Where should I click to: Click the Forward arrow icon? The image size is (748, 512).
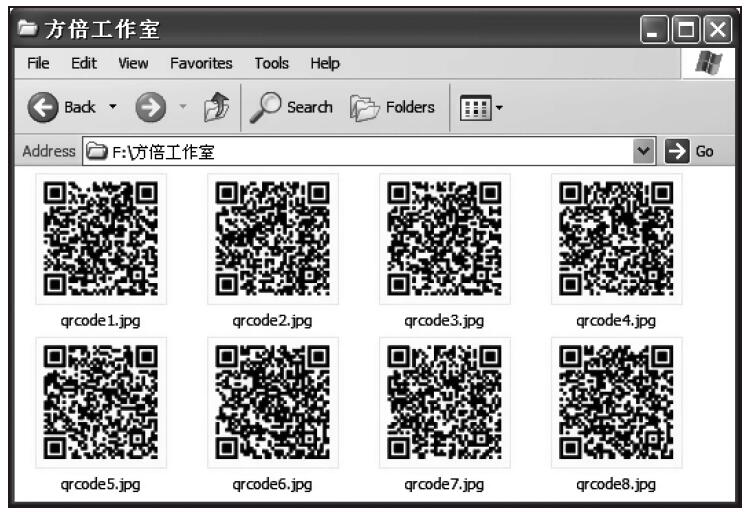(149, 107)
